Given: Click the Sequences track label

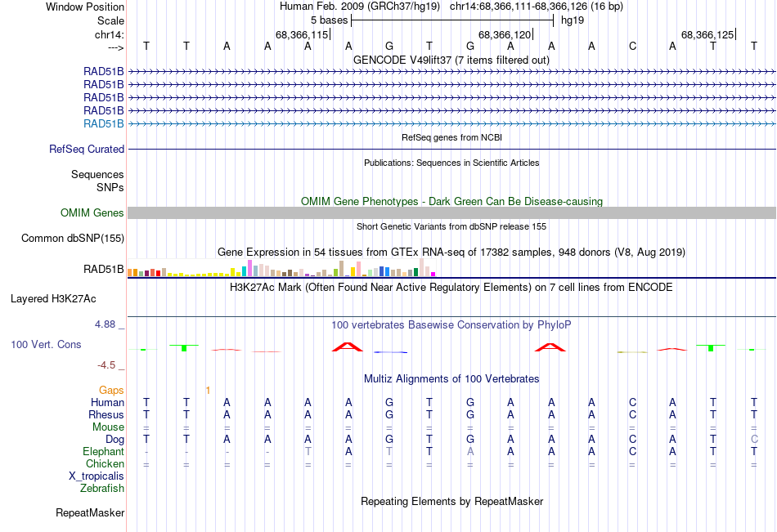Looking at the screenshot, I should (97, 174).
